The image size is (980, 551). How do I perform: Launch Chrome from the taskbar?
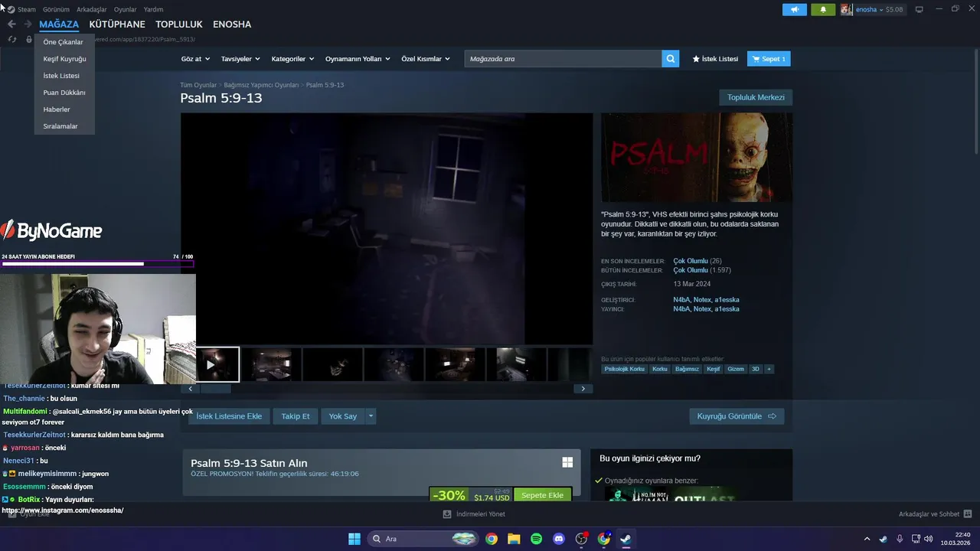click(492, 539)
